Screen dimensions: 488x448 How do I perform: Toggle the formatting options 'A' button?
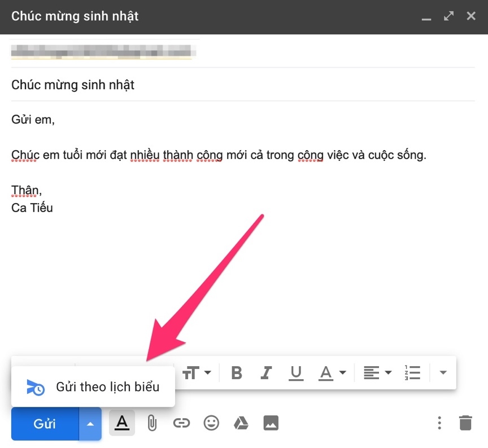pyautogui.click(x=122, y=423)
